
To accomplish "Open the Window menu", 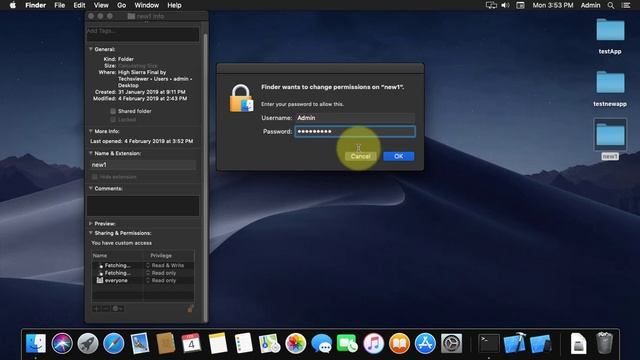I will 147,5.
